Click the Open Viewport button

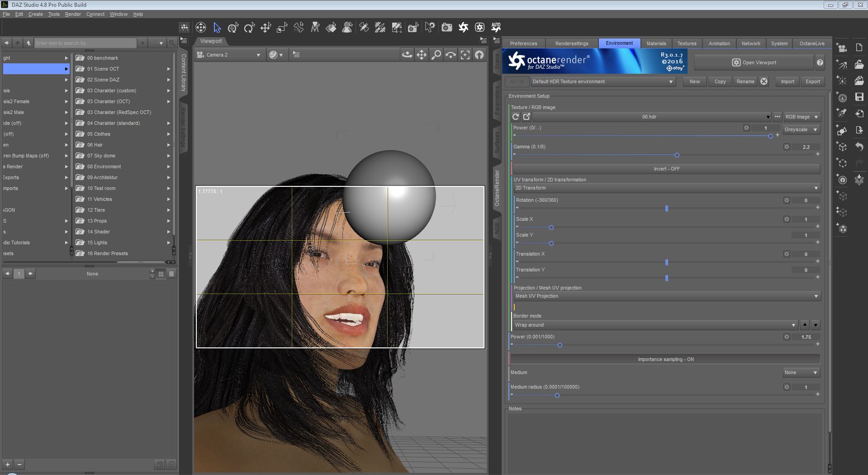pos(754,62)
